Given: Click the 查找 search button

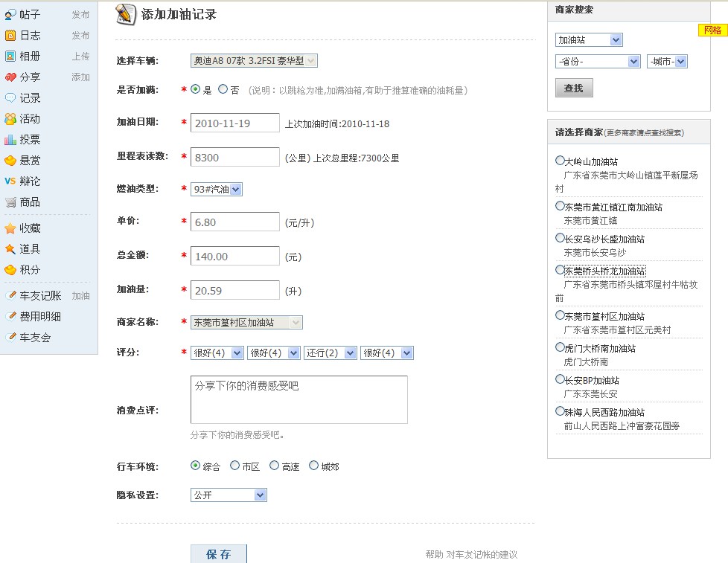Looking at the screenshot, I should pos(572,87).
